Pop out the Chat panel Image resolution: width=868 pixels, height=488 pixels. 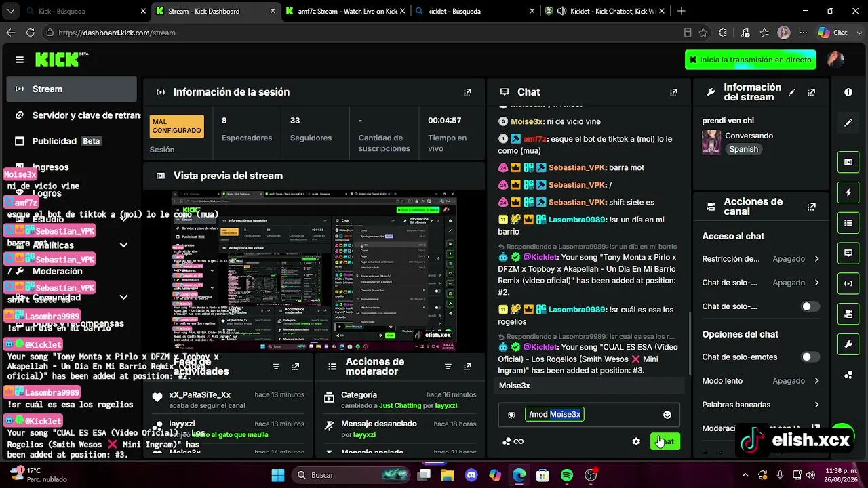click(x=673, y=92)
